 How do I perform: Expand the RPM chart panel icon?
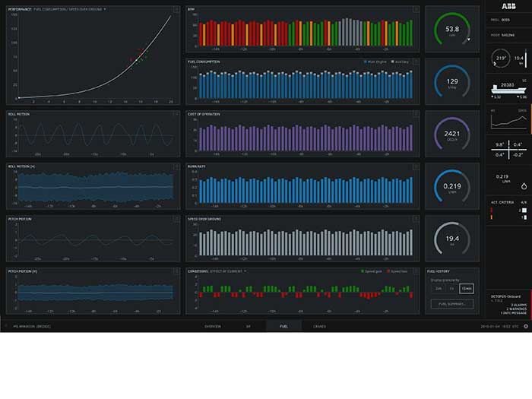tap(416, 9)
